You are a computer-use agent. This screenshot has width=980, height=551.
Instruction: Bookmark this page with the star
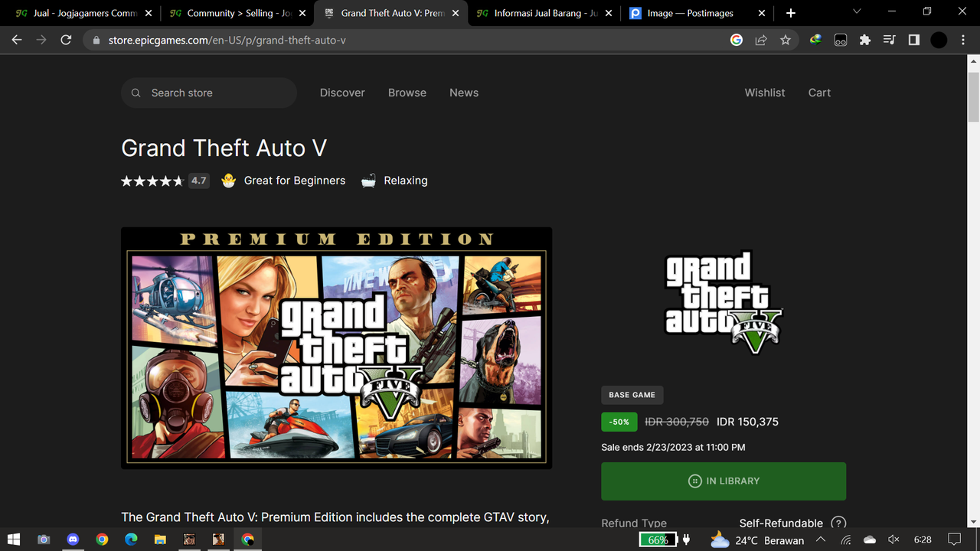pyautogui.click(x=786, y=40)
